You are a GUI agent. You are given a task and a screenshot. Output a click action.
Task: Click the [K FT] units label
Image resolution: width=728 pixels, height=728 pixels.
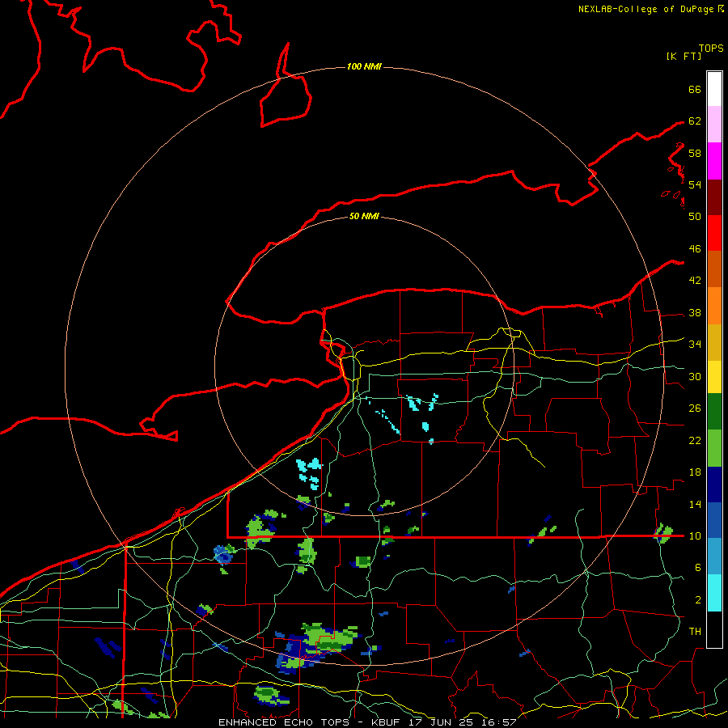(684, 56)
